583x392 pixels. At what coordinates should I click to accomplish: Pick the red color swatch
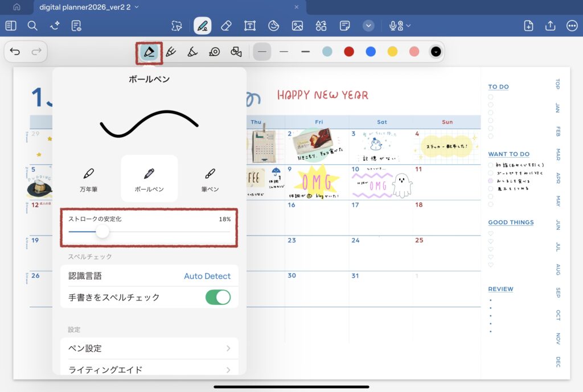(349, 52)
